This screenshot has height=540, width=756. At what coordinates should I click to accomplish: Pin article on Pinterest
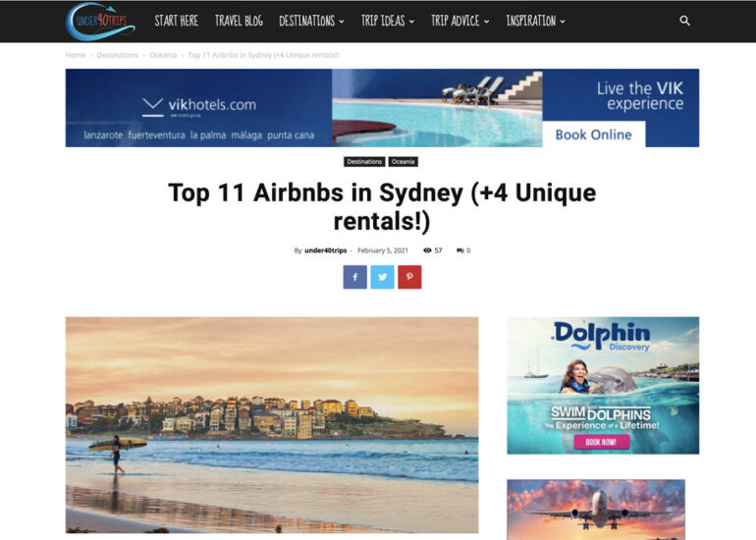click(409, 277)
